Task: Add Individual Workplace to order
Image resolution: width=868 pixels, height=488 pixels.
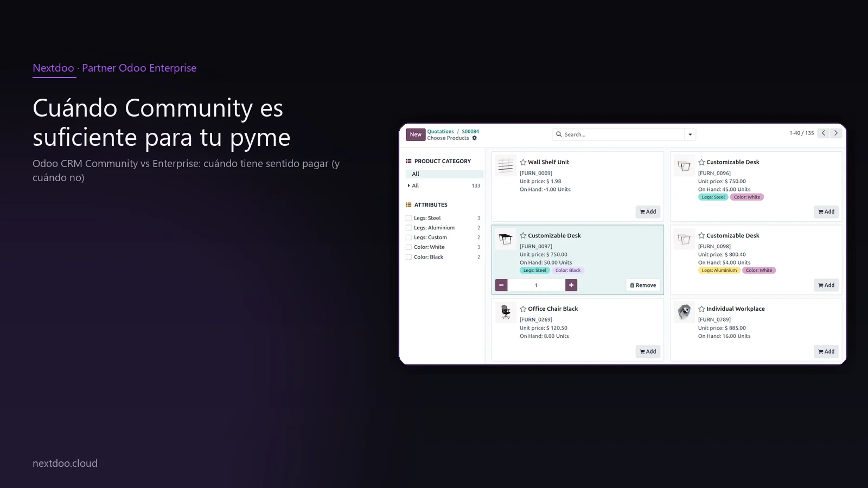Action: [x=826, y=351]
